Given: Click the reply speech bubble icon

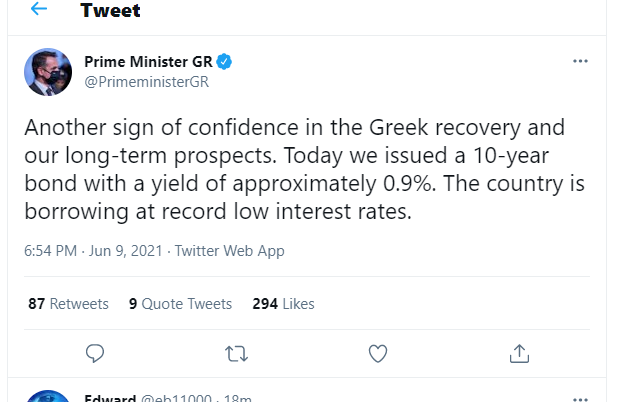Looking at the screenshot, I should [x=96, y=353].
